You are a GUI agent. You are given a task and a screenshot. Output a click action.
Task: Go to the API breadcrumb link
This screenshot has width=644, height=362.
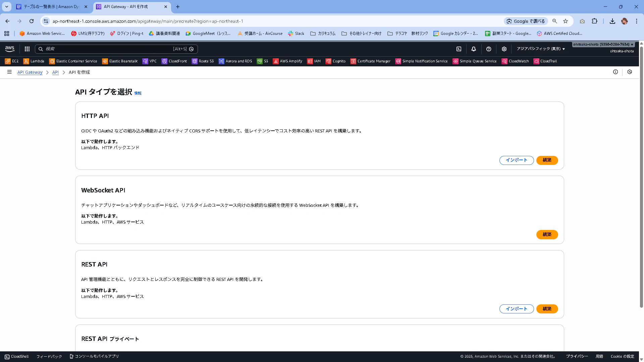[x=55, y=72]
